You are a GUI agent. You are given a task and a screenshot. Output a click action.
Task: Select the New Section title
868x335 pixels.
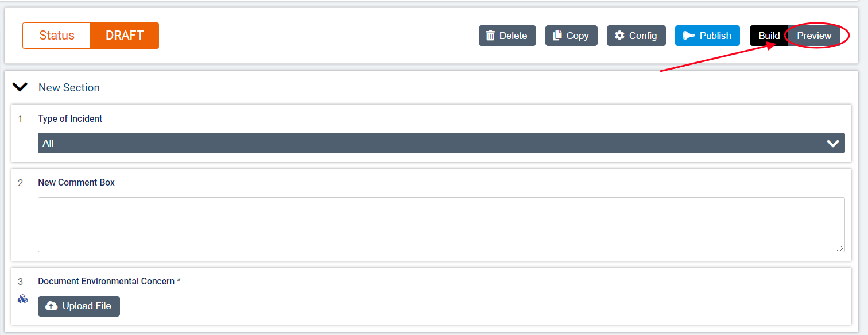[69, 87]
